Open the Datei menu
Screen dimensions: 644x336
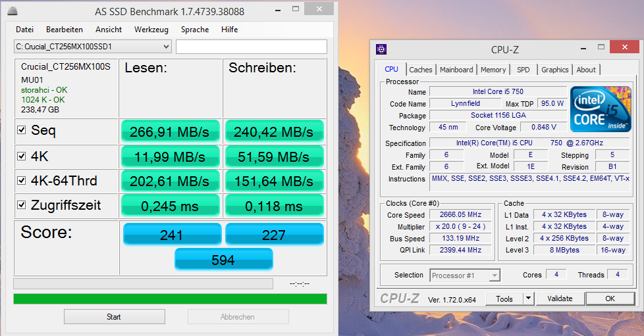point(24,30)
